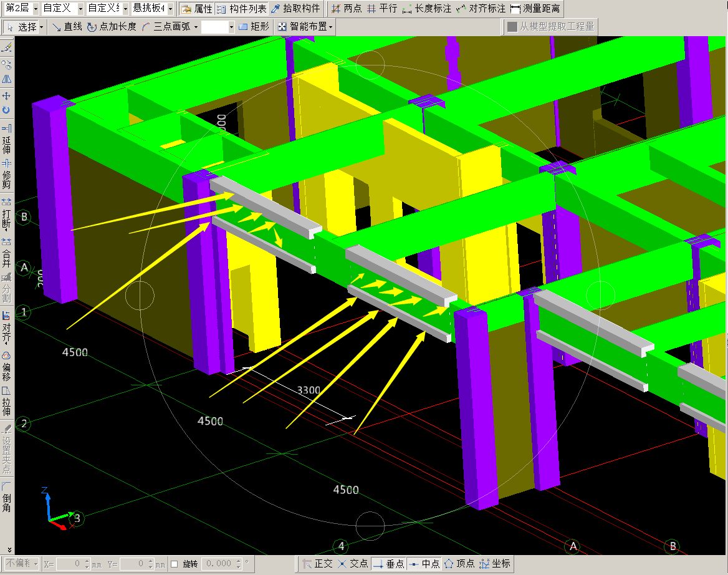728x575 pixels.
Task: Click the Y offset value spinner arrows
Action: click(150, 564)
